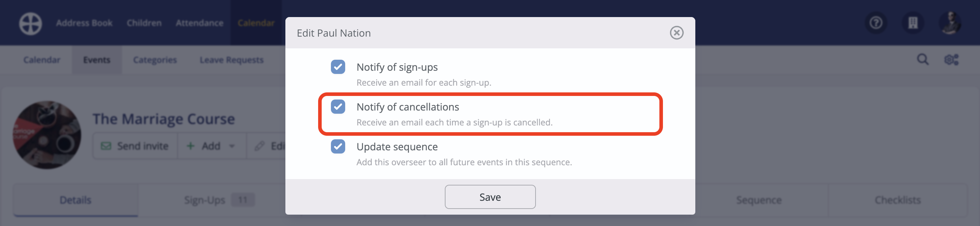
Task: Click the green plus Add icon
Action: [191, 146]
